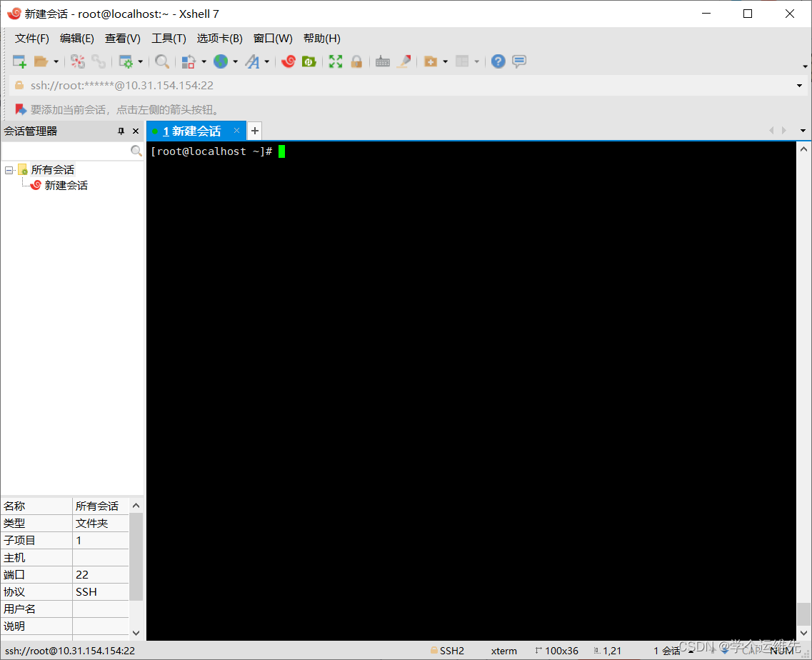
Task: Click the plus button to add a tab
Action: pyautogui.click(x=254, y=131)
